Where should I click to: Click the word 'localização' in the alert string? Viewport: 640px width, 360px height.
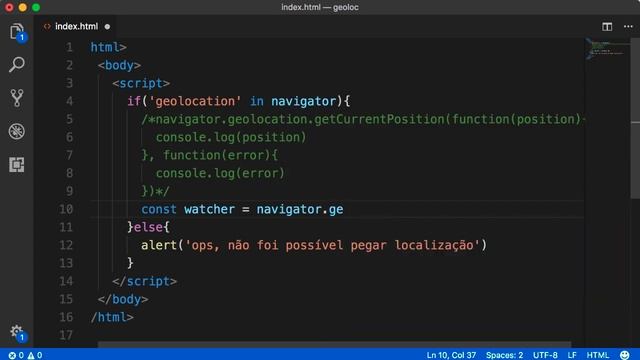pyautogui.click(x=433, y=245)
